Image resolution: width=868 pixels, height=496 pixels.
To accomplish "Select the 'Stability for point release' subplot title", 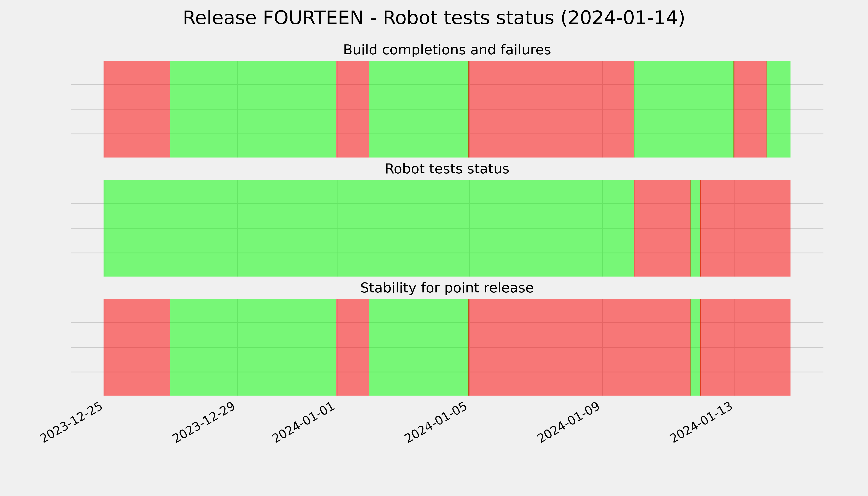I will click(x=447, y=288).
